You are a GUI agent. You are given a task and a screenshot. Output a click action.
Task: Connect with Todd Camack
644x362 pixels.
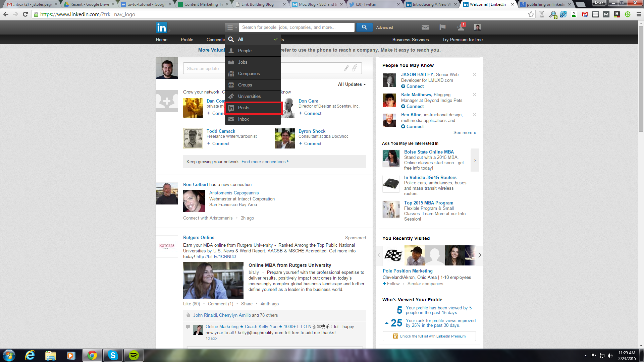coord(218,143)
